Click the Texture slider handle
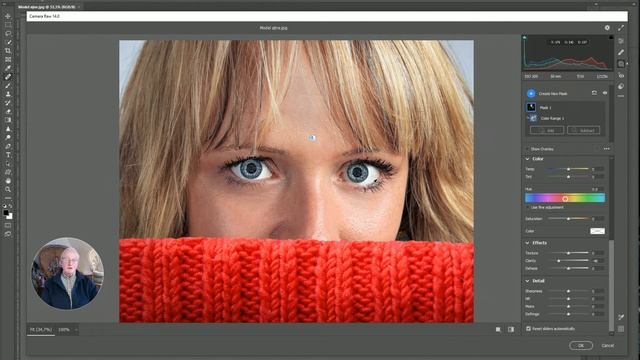Screen dimensions: 640x360 (x=569, y=253)
